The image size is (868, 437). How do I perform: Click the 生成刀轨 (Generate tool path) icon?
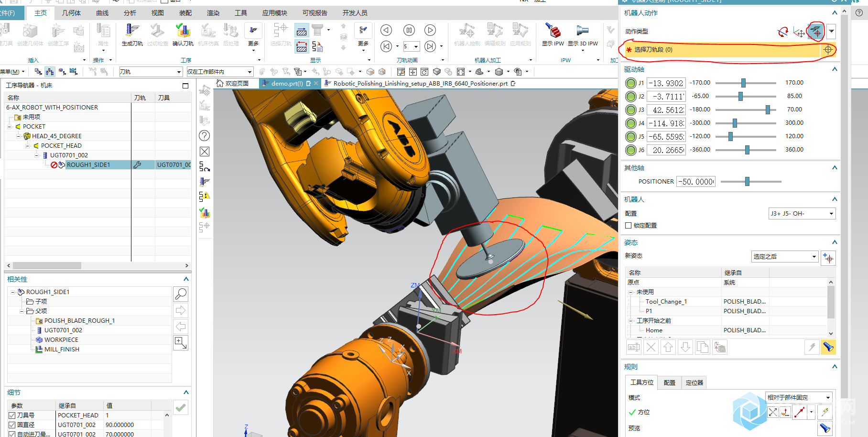pyautogui.click(x=132, y=31)
